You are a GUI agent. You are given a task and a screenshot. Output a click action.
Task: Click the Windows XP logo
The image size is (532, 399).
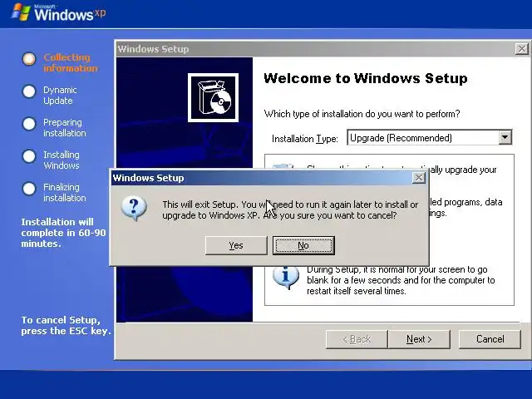pyautogui.click(x=59, y=13)
